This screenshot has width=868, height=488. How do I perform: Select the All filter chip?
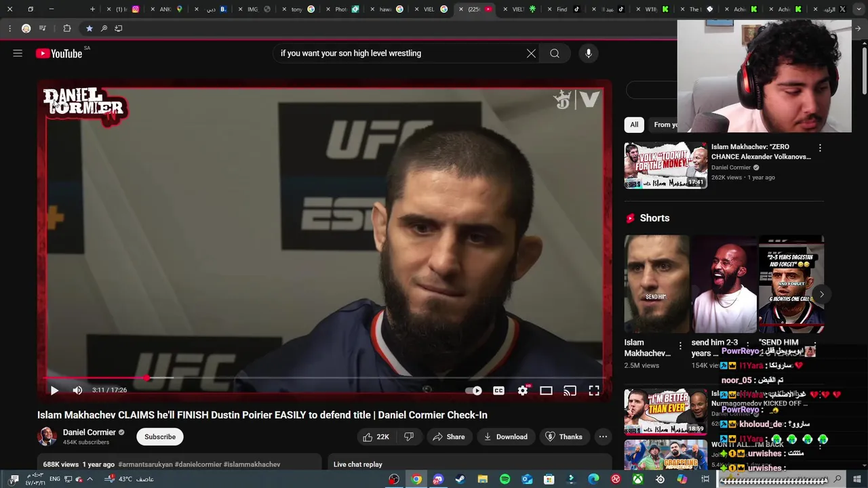coord(634,125)
